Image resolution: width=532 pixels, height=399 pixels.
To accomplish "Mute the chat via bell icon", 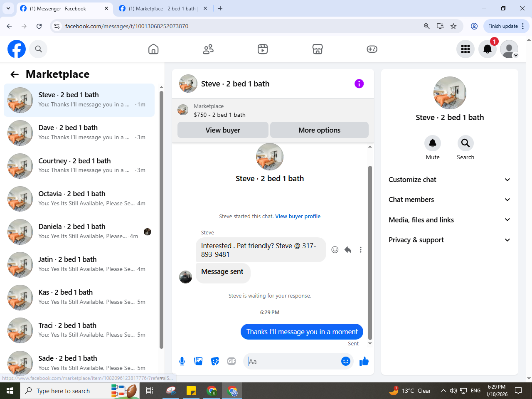I will tap(433, 143).
